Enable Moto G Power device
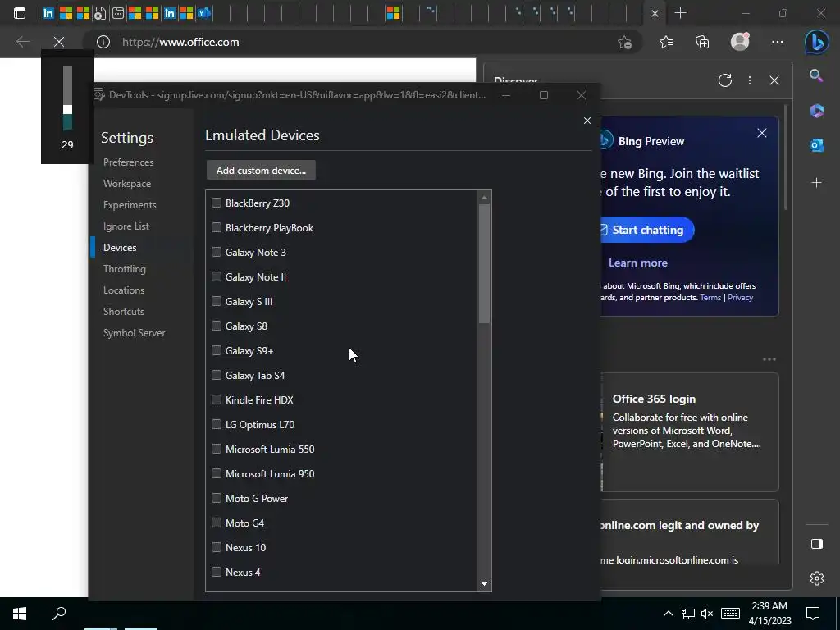 tap(217, 498)
